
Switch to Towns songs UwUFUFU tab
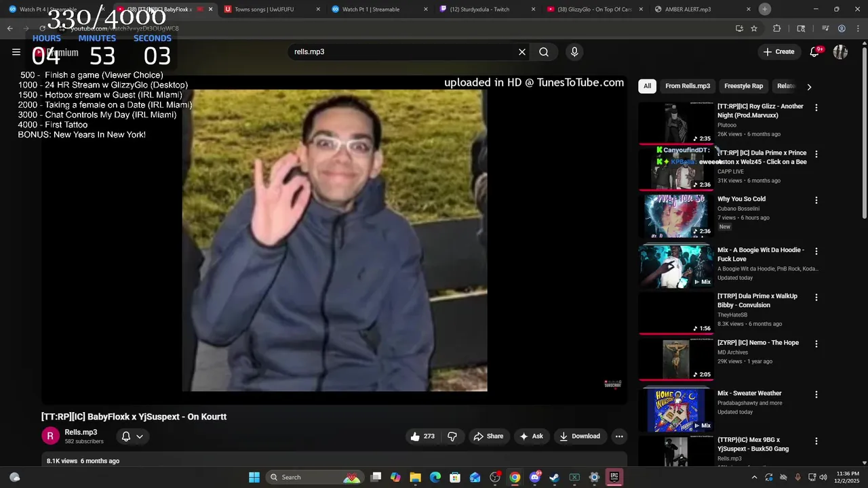coord(264,9)
